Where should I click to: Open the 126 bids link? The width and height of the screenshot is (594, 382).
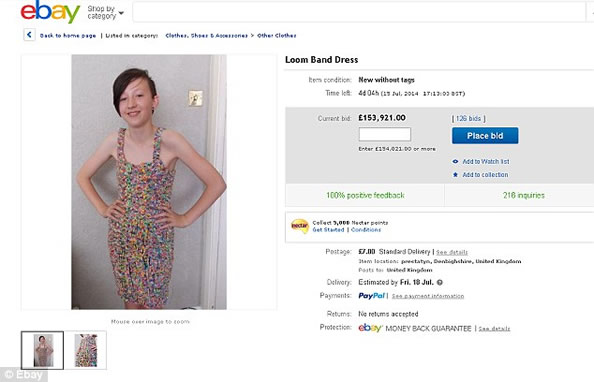468,119
